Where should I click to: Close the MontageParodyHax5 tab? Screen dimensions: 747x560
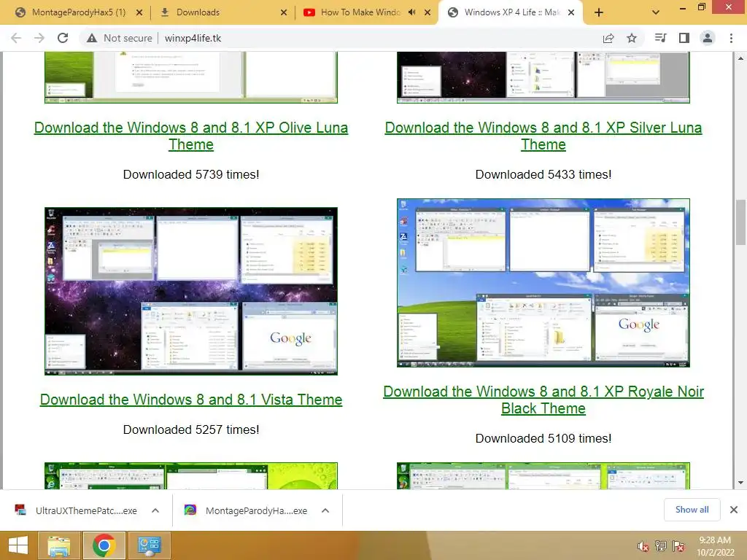click(x=139, y=12)
